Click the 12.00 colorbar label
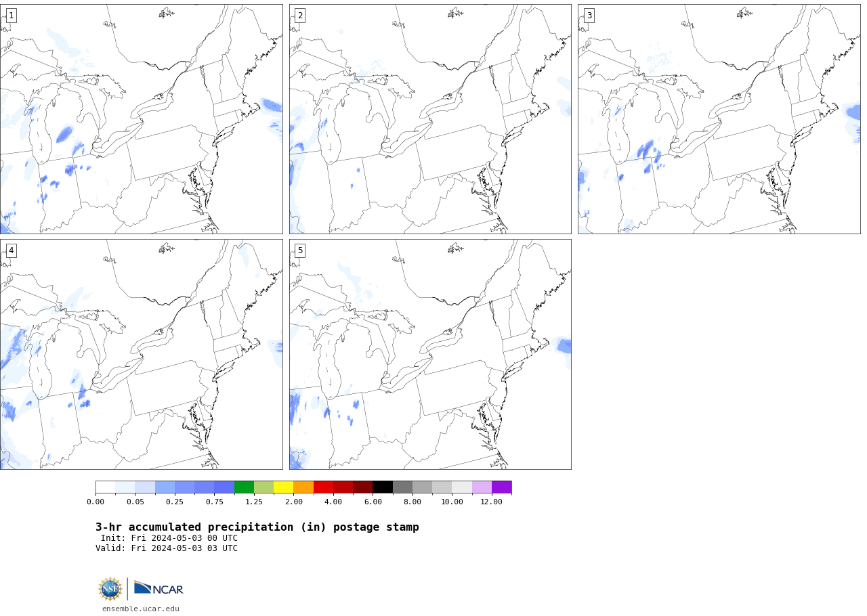 pos(492,502)
